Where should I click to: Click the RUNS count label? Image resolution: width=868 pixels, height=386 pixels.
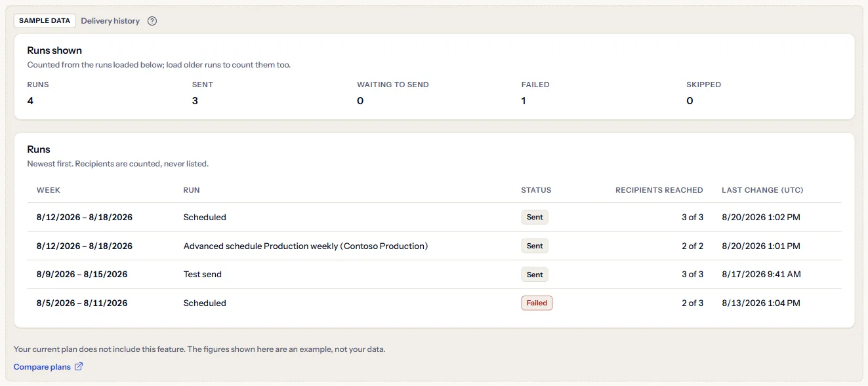(38, 85)
